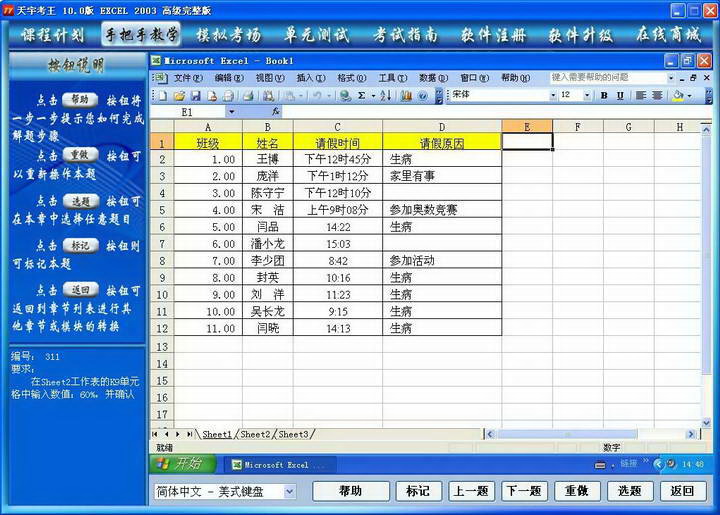Viewport: 720px width, 515px height.
Task: Click the Undo arrow icon
Action: pos(317,95)
